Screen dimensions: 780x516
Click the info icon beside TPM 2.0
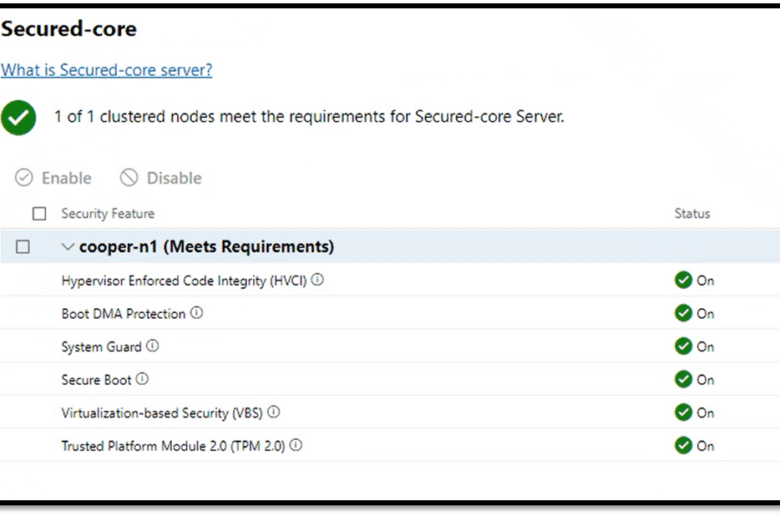(x=296, y=445)
